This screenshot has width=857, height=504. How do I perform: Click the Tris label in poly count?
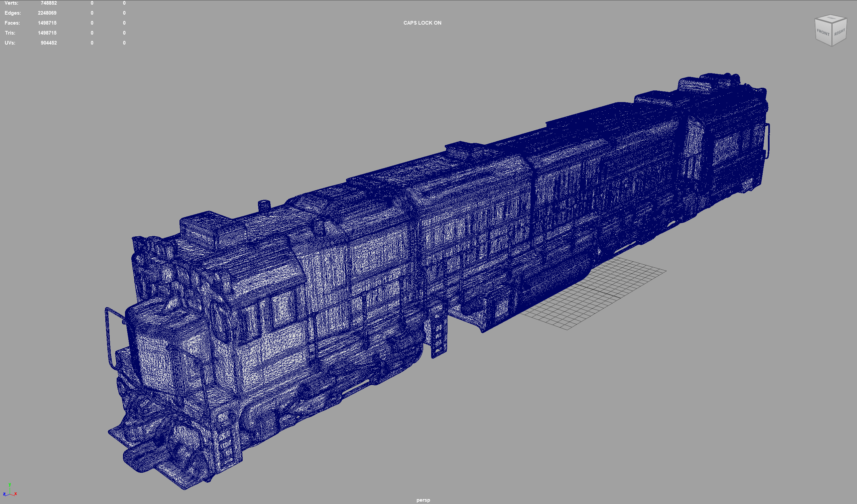coord(10,33)
